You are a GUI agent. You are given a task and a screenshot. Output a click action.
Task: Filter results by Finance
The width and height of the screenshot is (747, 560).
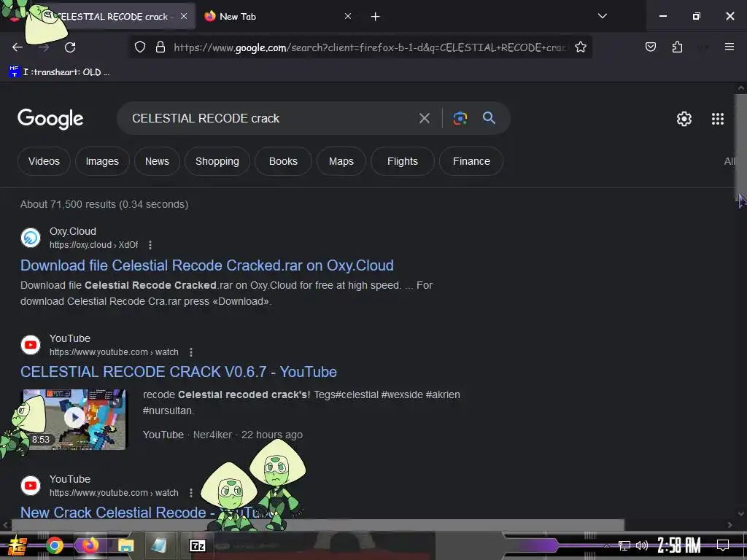[x=471, y=161]
